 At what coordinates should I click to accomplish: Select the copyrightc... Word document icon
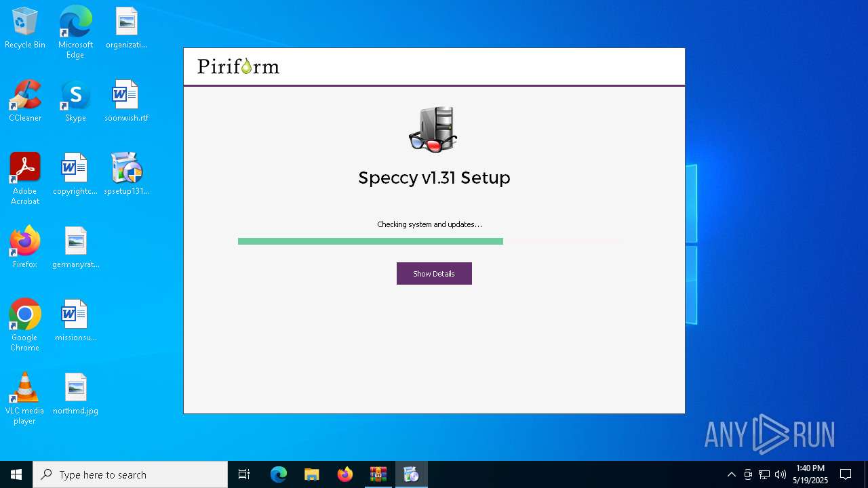[75, 175]
